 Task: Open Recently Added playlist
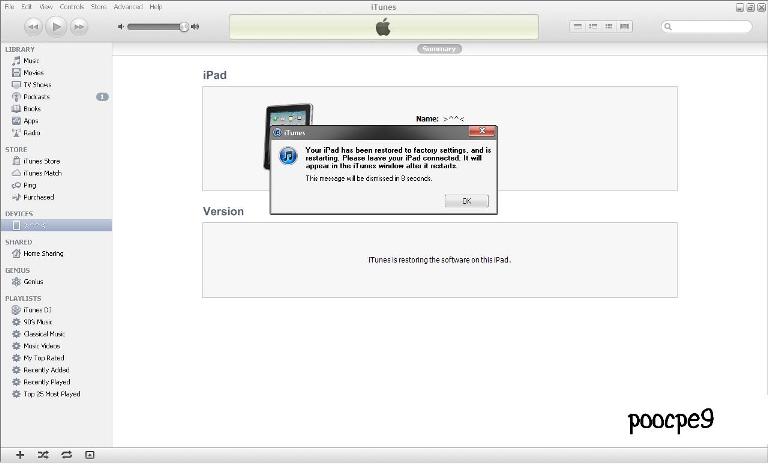46,370
